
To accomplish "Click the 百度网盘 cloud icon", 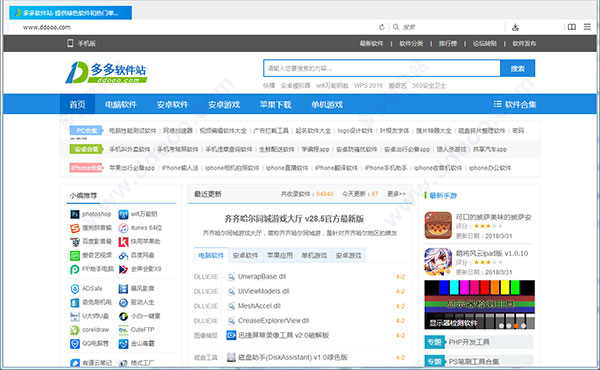I will point(123,256).
